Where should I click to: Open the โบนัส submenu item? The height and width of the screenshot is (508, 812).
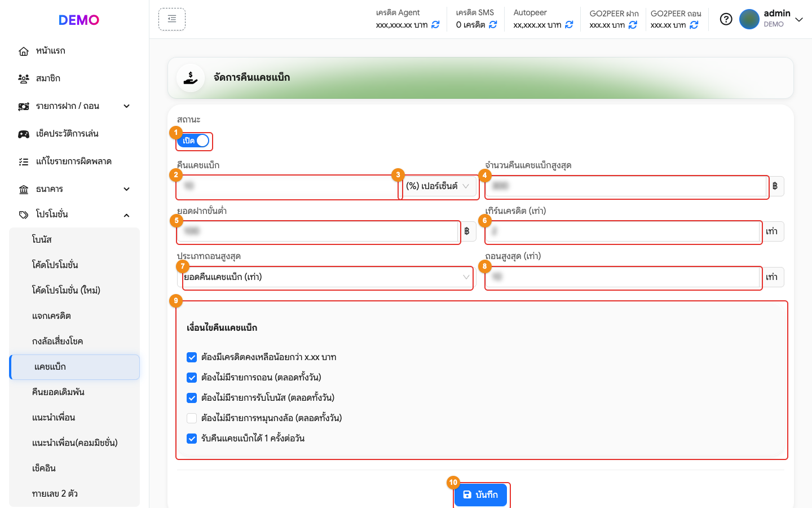coord(74,240)
